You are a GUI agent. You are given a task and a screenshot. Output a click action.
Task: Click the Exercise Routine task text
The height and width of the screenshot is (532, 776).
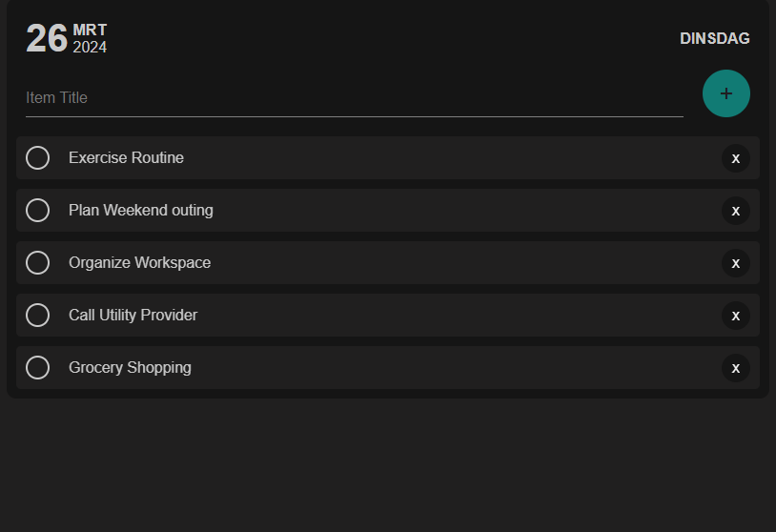pos(126,158)
